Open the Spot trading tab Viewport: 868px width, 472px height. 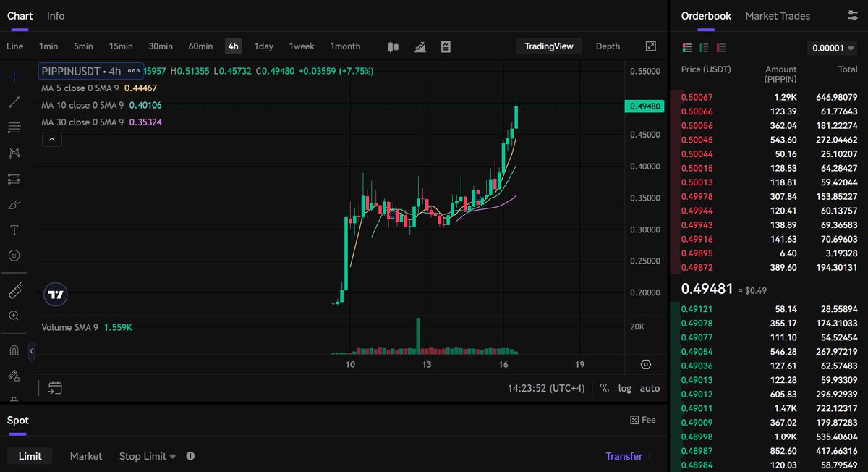point(18,421)
